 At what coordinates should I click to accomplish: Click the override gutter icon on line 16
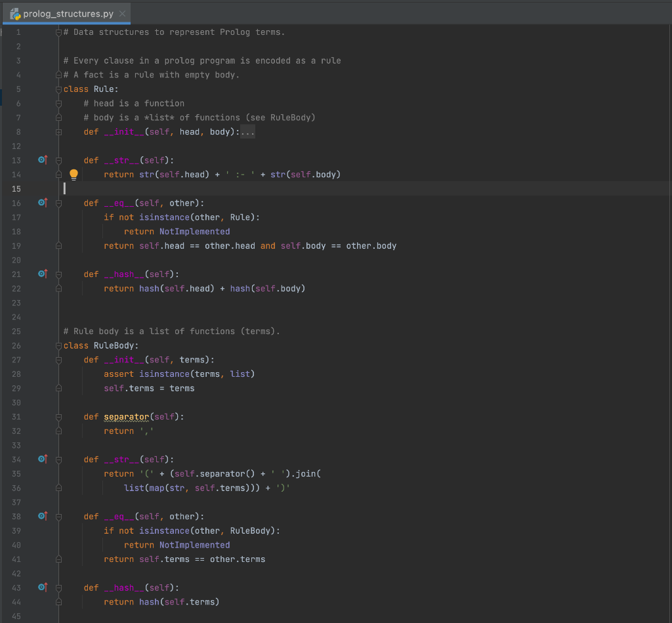point(43,202)
